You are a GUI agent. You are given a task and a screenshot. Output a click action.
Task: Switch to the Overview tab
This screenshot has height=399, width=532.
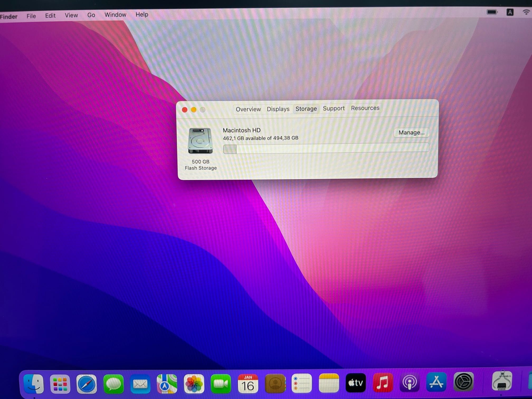[x=248, y=109]
